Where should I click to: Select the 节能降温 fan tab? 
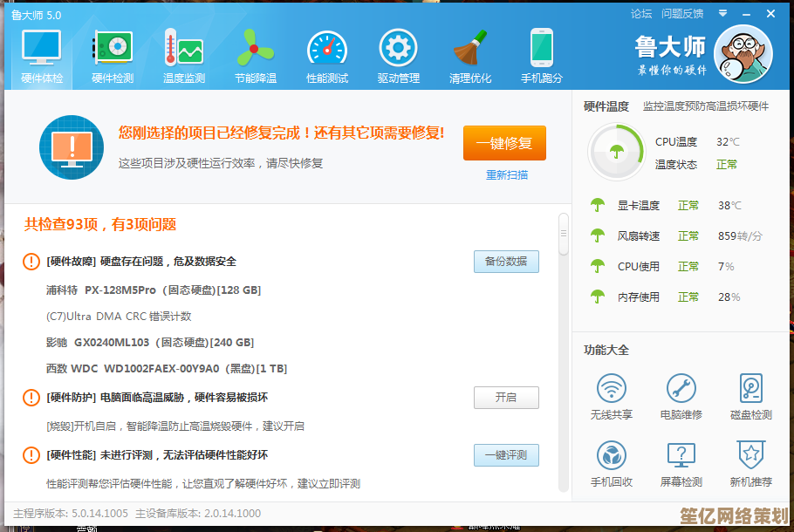(255, 56)
